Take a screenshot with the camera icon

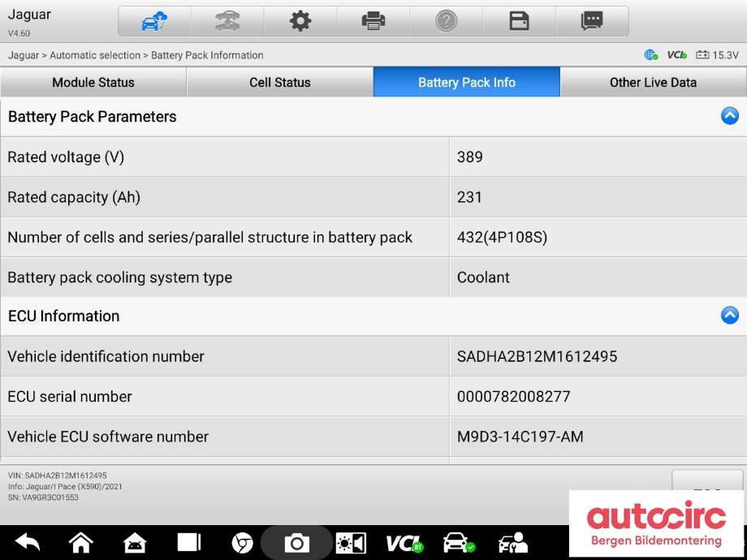296,543
